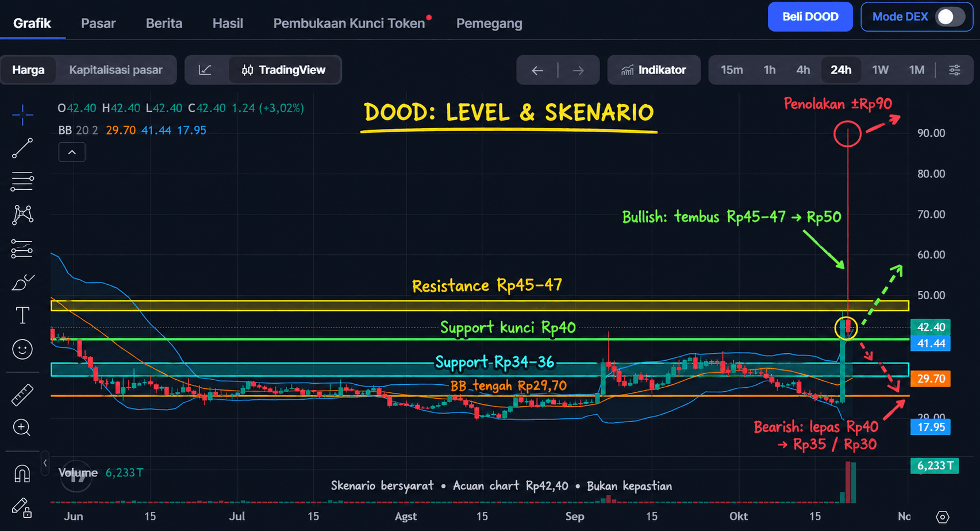Open Pembukaan Kunci Token tab

coord(349,24)
